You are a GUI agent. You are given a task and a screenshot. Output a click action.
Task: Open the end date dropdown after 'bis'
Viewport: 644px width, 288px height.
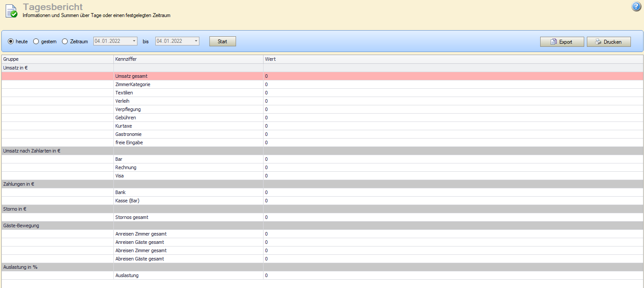(196, 41)
